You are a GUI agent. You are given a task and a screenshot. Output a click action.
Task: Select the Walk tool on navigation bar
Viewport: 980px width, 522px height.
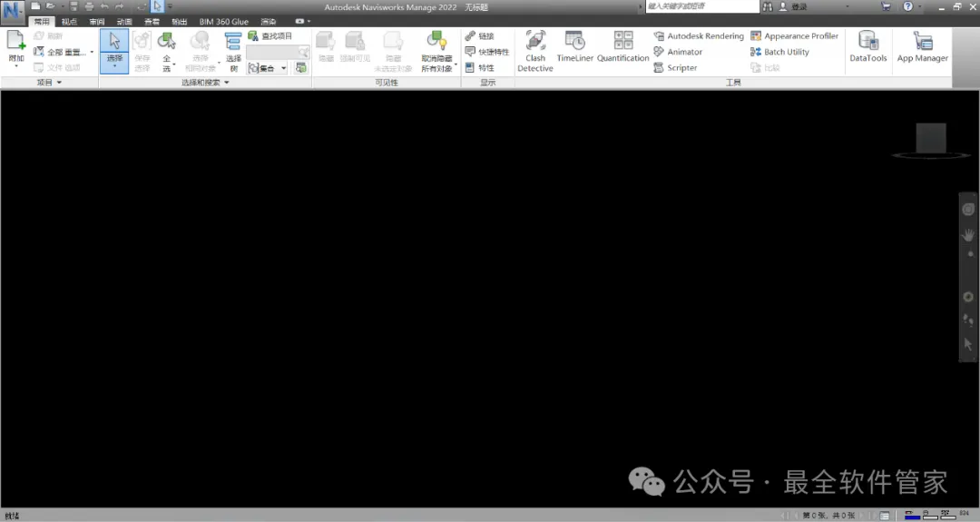click(x=968, y=320)
